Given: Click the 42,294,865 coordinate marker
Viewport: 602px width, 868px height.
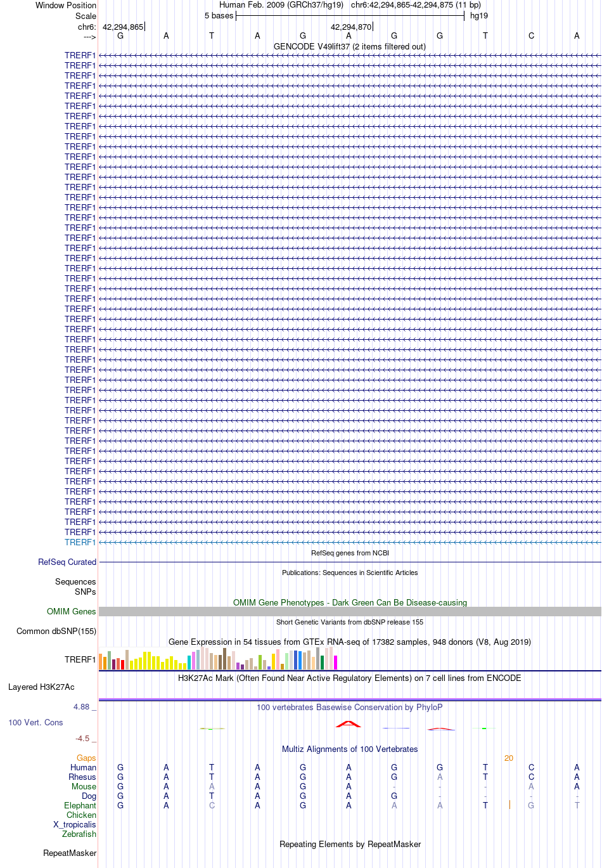Looking at the screenshot, I should tap(123, 27).
